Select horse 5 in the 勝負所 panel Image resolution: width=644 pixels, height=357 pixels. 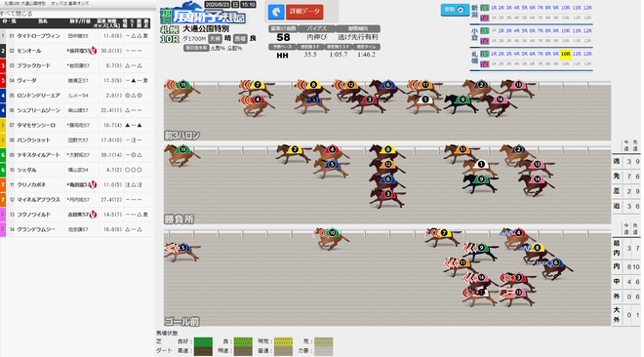[x=332, y=168]
